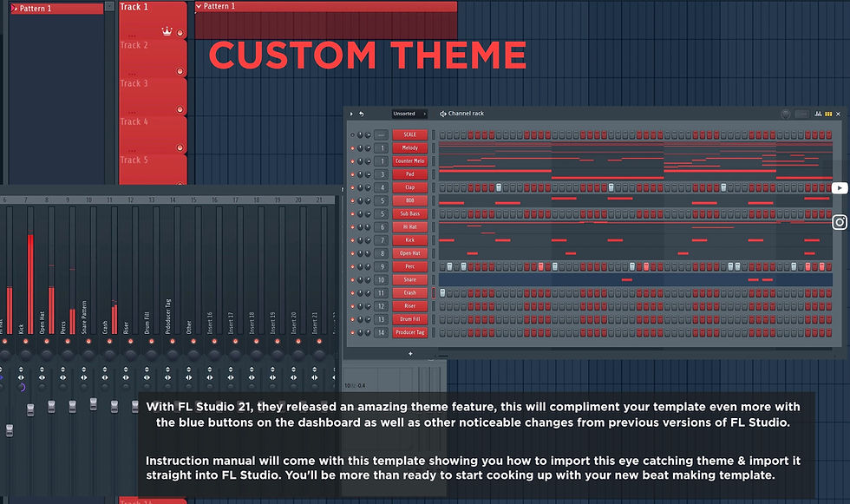
Task: Select mixer track labeled Insert 18
Action: click(252, 323)
